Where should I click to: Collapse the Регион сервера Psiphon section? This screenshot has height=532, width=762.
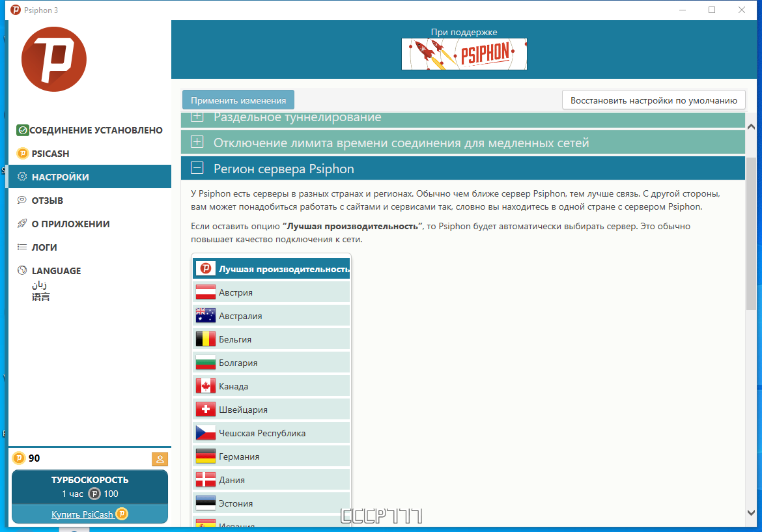pyautogui.click(x=462, y=168)
